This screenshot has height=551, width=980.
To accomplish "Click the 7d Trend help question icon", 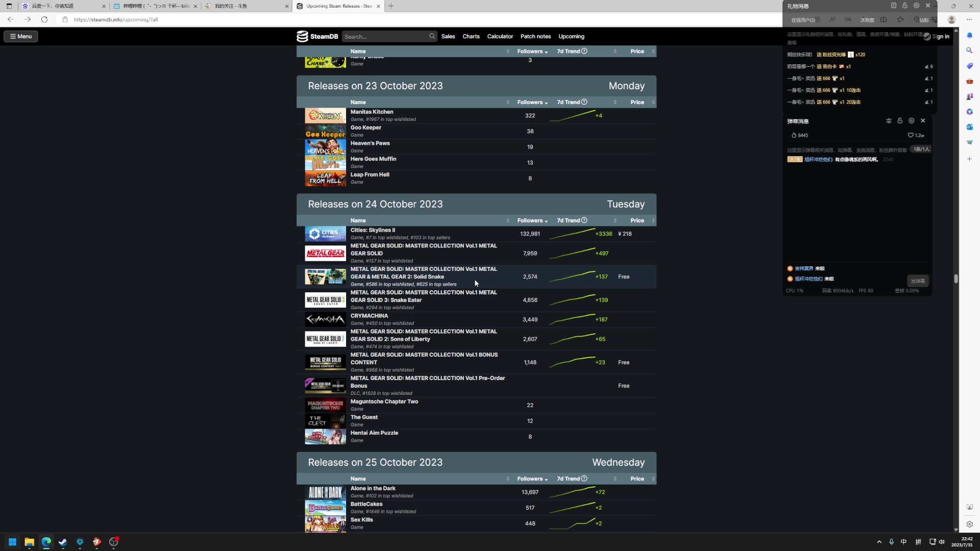I will coord(584,51).
